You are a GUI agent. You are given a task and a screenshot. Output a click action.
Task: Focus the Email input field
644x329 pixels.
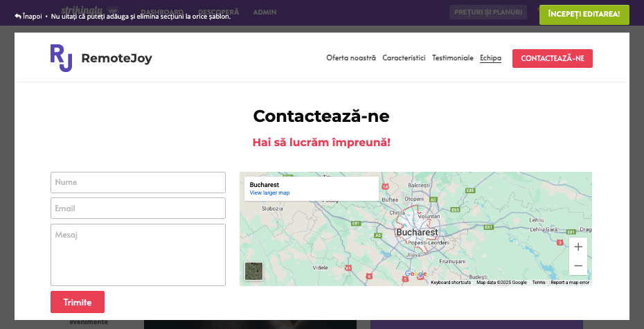pos(138,208)
